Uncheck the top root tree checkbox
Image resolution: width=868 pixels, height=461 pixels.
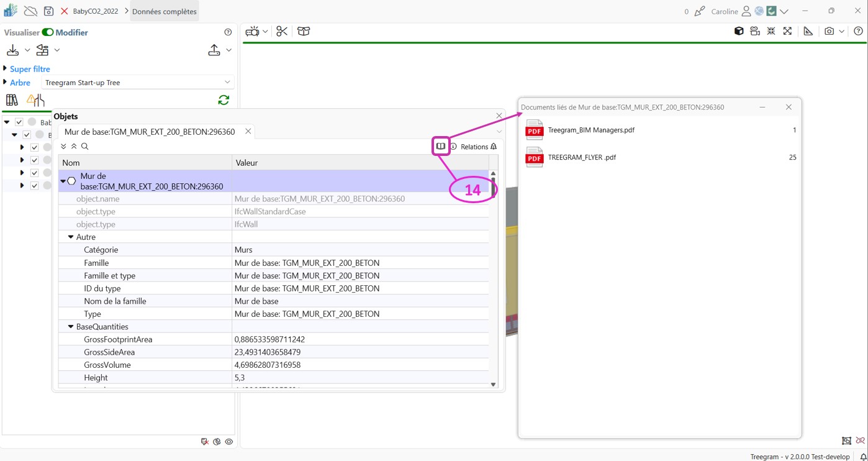pos(19,122)
